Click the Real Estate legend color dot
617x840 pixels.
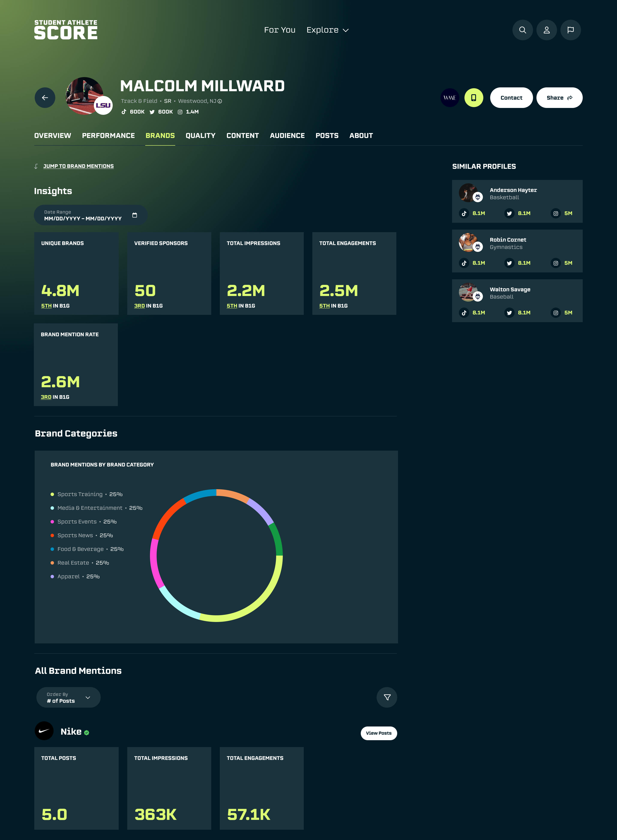[52, 563]
